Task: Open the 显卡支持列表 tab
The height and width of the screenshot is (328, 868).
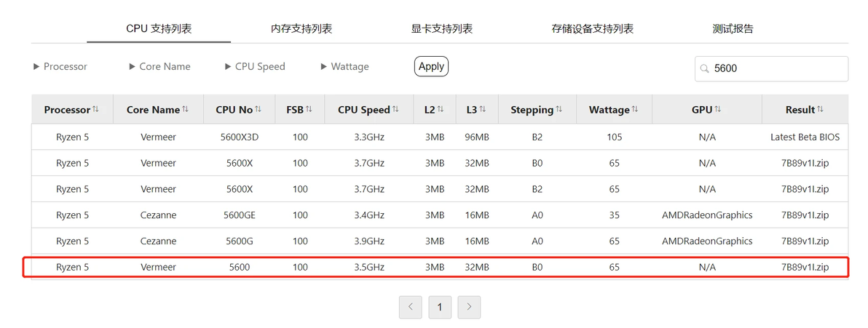Action: coord(438,29)
